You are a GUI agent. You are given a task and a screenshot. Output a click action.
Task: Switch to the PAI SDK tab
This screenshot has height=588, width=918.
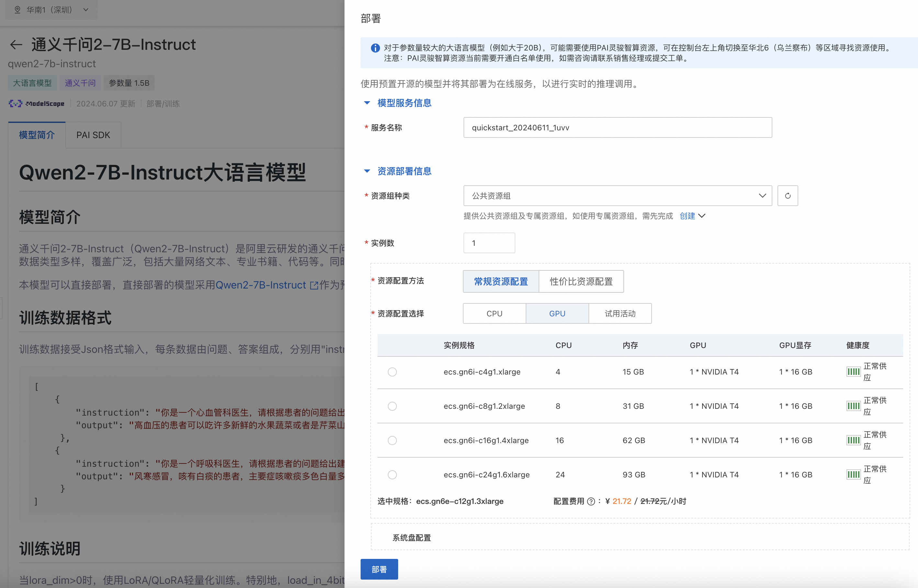[x=93, y=135]
